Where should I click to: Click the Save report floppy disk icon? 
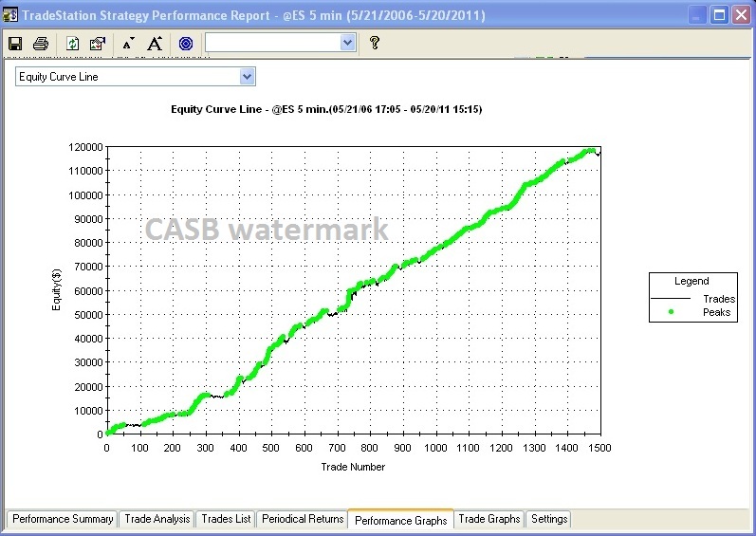[15, 44]
